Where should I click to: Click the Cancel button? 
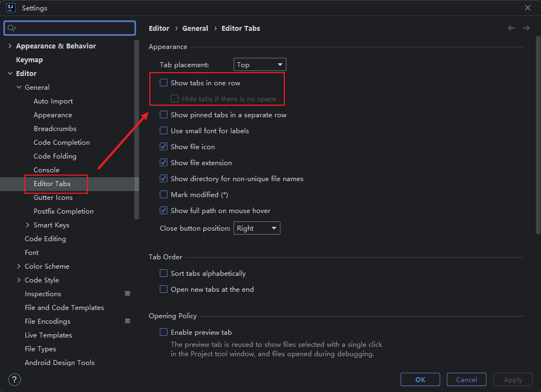(467, 379)
